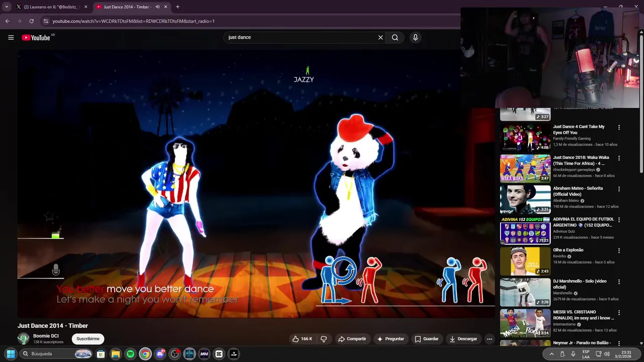The image size is (644, 362).
Task: Open more actions menu below video
Action: 489,339
